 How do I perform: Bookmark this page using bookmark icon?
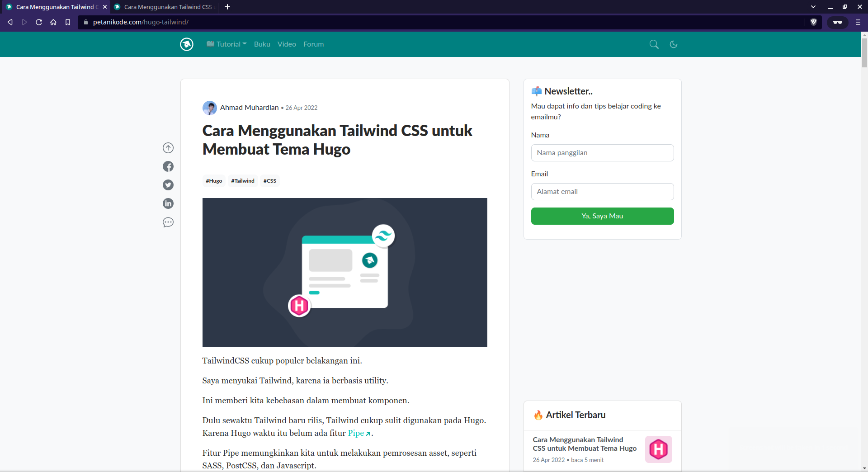point(68,22)
